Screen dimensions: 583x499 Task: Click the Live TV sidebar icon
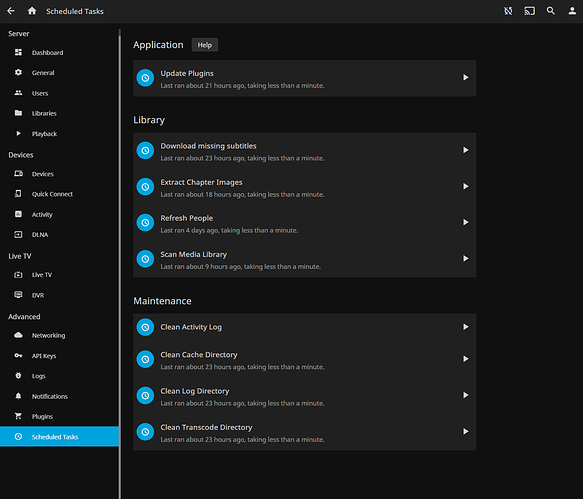pos(18,275)
